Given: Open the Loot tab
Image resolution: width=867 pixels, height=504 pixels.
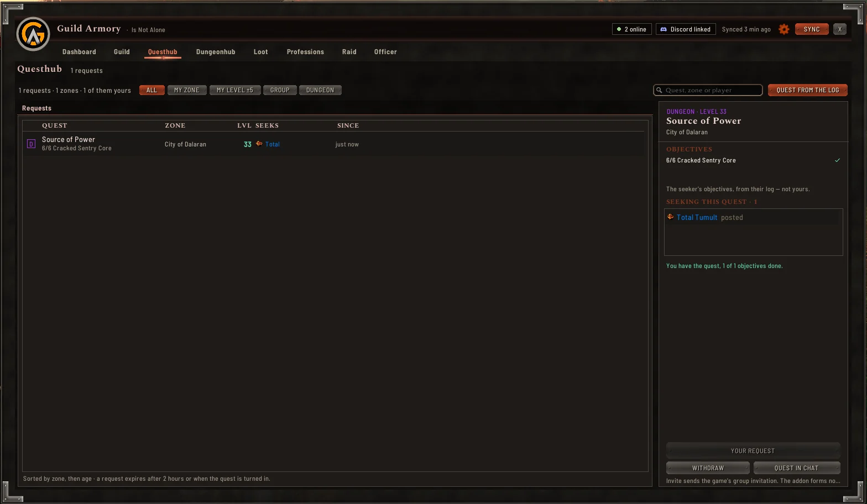Looking at the screenshot, I should (x=260, y=52).
